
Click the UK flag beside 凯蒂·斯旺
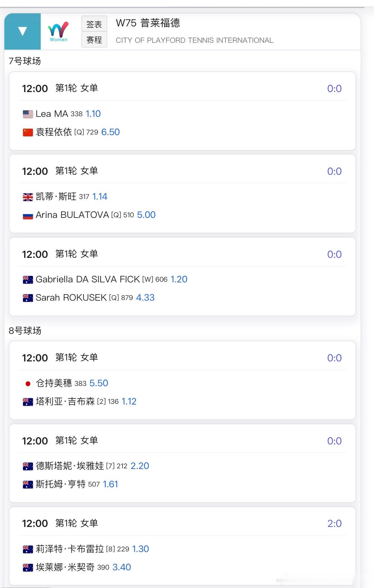(28, 197)
